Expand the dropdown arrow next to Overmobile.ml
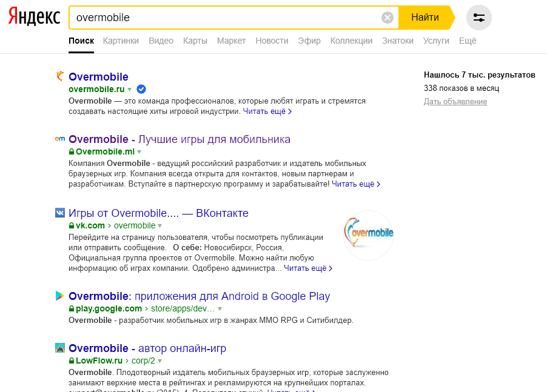The height and width of the screenshot is (392, 547). pyautogui.click(x=139, y=152)
